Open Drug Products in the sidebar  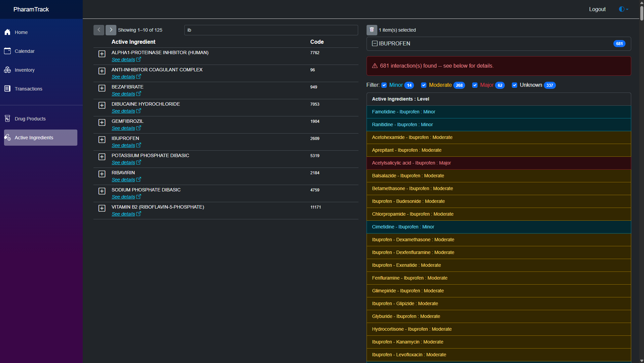coord(30,119)
